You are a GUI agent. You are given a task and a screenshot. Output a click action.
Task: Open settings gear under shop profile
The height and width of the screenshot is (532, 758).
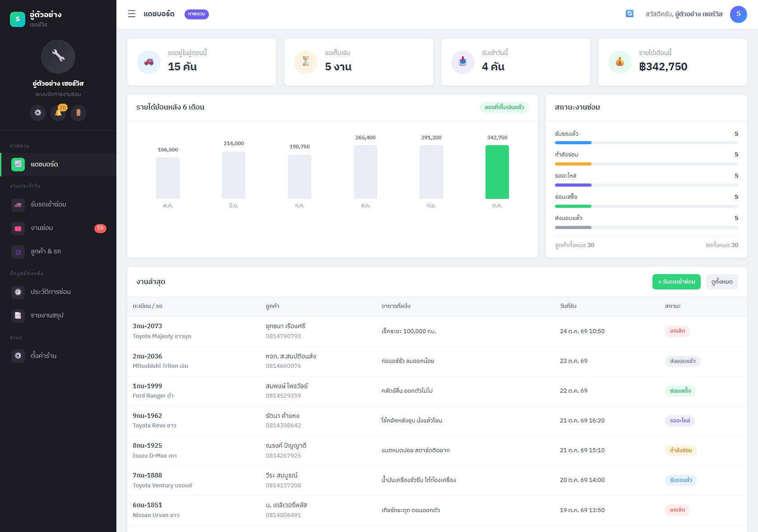pyautogui.click(x=38, y=113)
